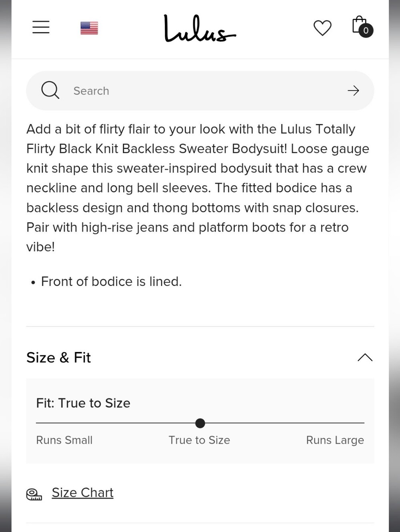This screenshot has height=532, width=400.
Task: Collapse Size & Fit using the chevron
Action: [365, 357]
